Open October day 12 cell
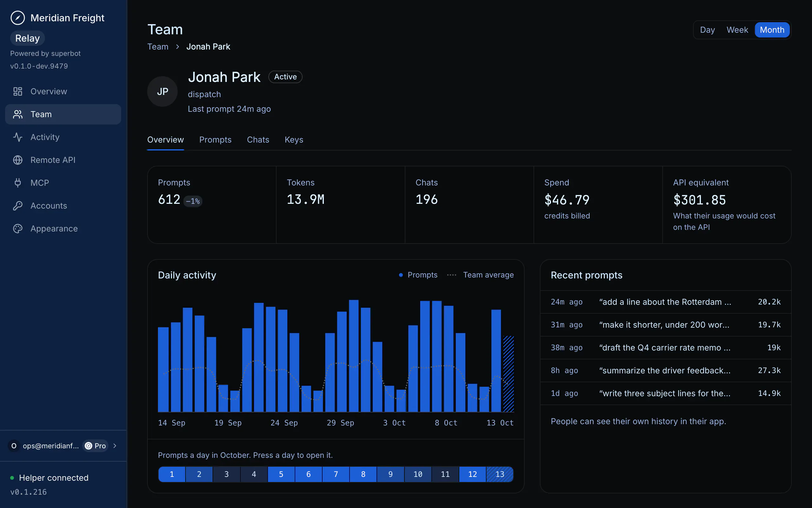This screenshot has height=508, width=812. pyautogui.click(x=472, y=474)
